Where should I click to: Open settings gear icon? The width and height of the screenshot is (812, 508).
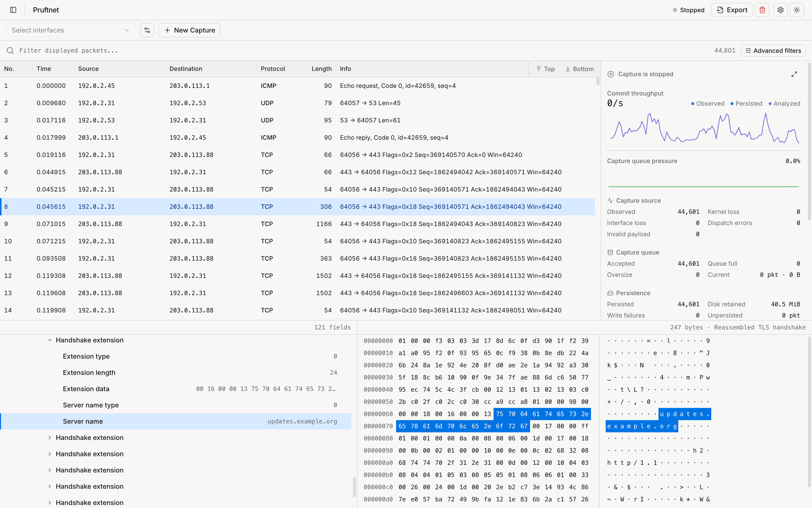[781, 10]
